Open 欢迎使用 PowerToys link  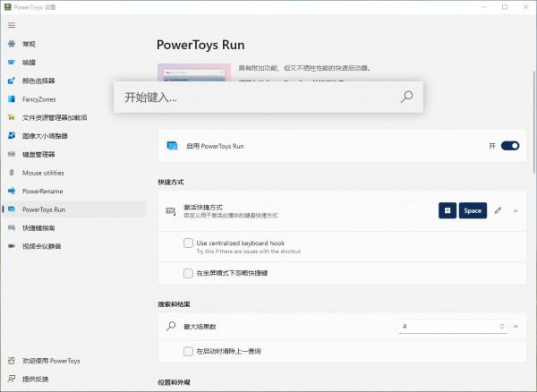coord(73,361)
